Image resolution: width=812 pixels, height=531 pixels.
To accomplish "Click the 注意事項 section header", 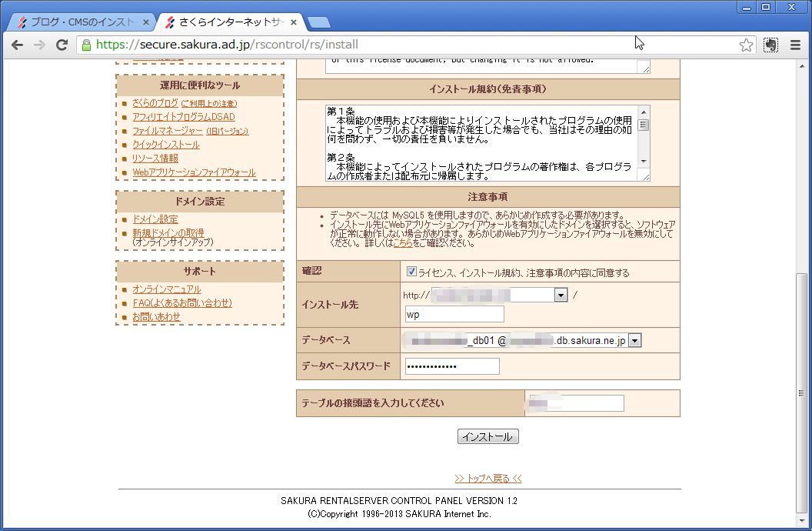I will pyautogui.click(x=488, y=197).
